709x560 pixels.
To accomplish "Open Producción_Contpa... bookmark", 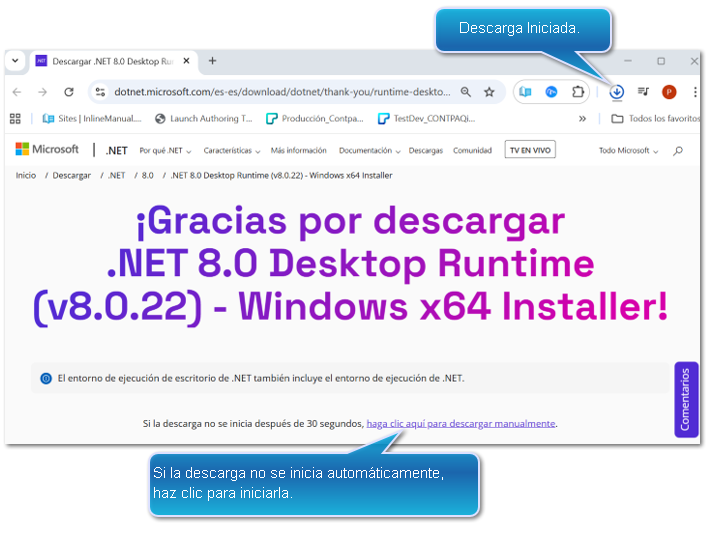I will coord(315,119).
